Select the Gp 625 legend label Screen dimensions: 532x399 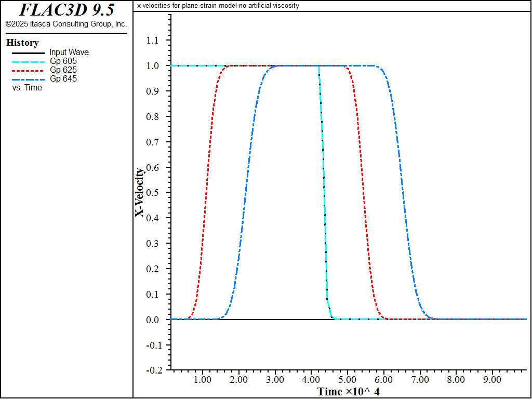point(63,70)
